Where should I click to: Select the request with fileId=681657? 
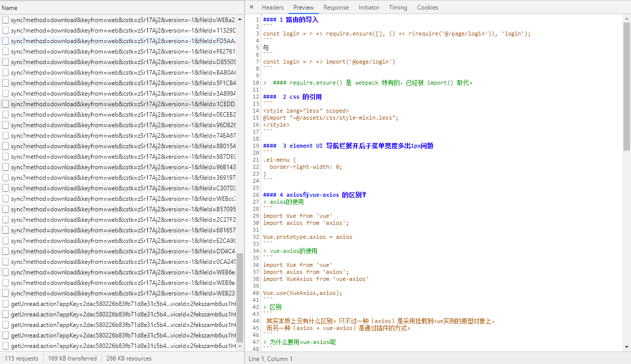tap(118, 230)
